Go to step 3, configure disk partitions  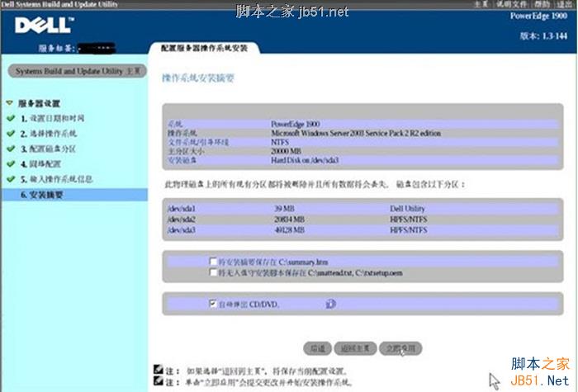click(48, 149)
